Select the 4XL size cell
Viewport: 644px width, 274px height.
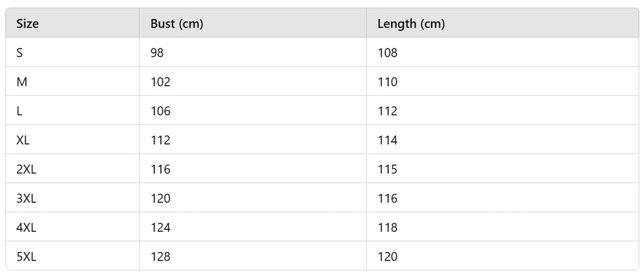[x=26, y=227]
